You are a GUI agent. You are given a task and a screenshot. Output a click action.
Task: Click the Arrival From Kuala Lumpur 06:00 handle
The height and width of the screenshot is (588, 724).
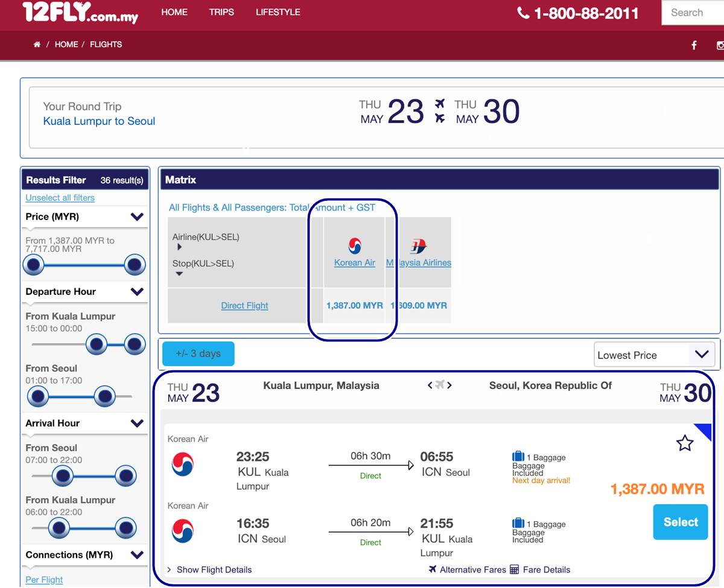[59, 528]
